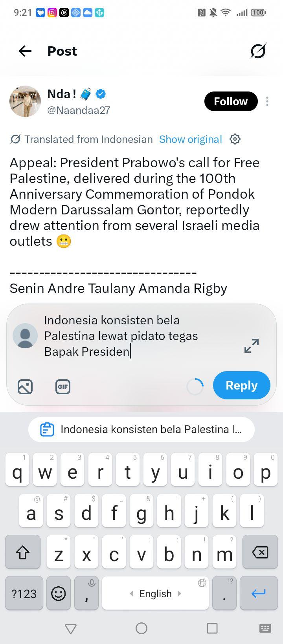Switch language with left arrow beside English
The image size is (283, 644).
132,593
